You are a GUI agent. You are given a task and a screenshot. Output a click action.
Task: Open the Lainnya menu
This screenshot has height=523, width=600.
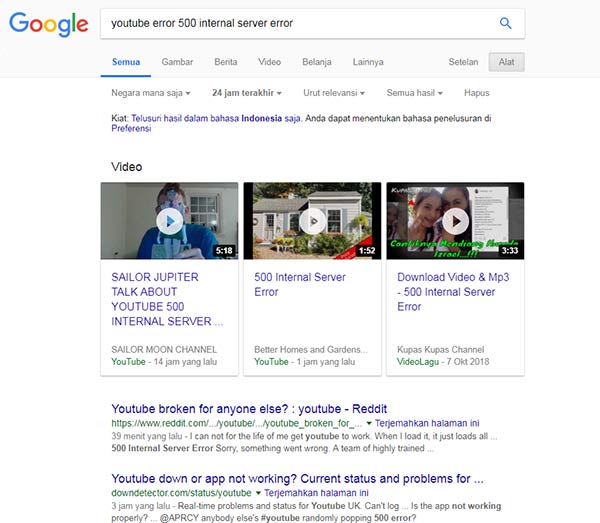pyautogui.click(x=368, y=62)
